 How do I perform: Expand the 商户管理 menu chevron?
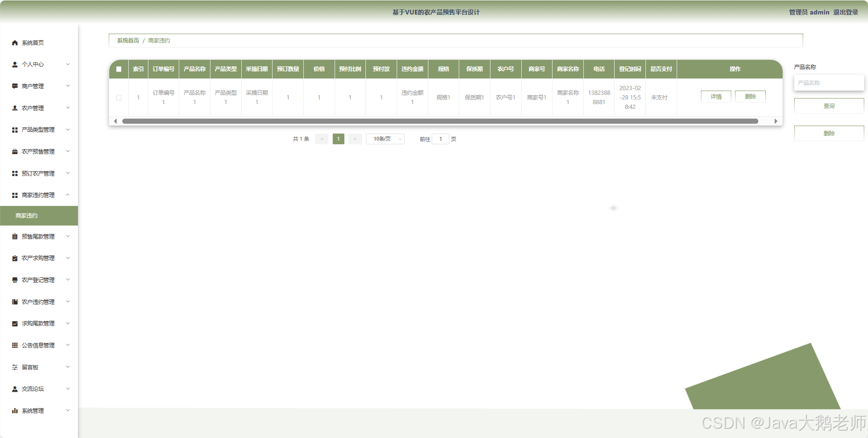[x=68, y=86]
